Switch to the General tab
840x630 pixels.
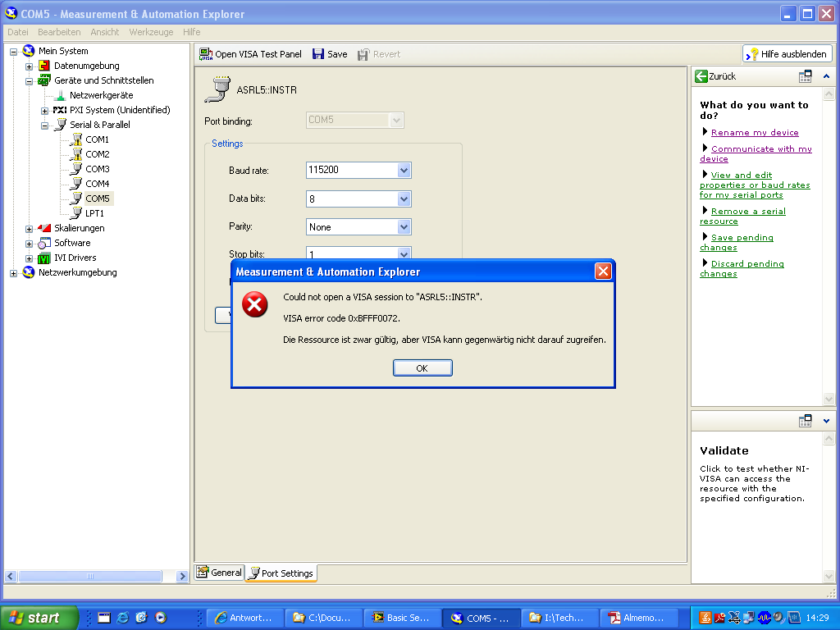(219, 573)
